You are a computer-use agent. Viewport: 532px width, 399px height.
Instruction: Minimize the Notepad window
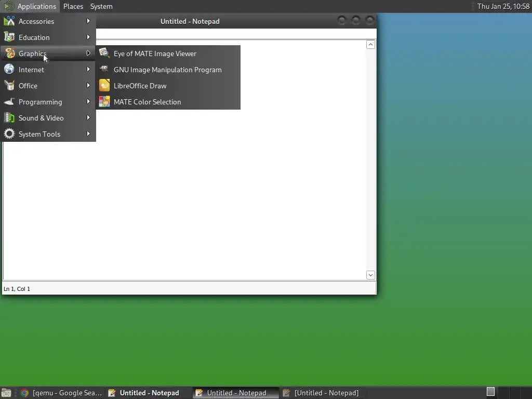[x=342, y=21]
